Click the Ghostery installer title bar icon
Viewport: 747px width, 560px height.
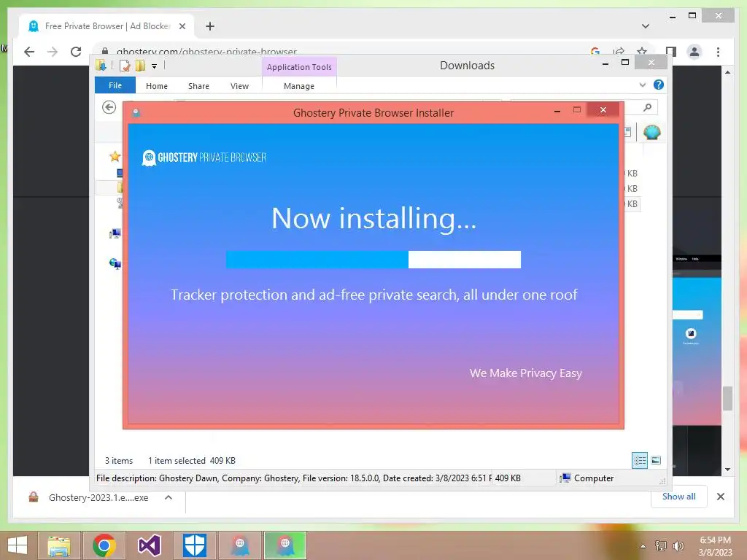(x=136, y=113)
